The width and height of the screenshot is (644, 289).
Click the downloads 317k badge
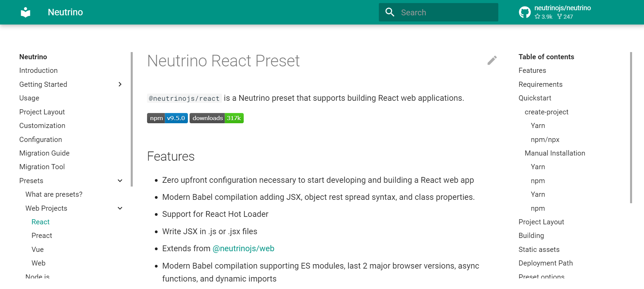(216, 118)
